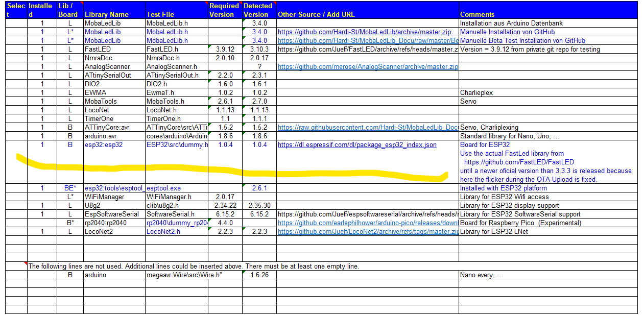Select the Jueff FastLED master URL cell
644x315 pixels.
(x=368, y=50)
